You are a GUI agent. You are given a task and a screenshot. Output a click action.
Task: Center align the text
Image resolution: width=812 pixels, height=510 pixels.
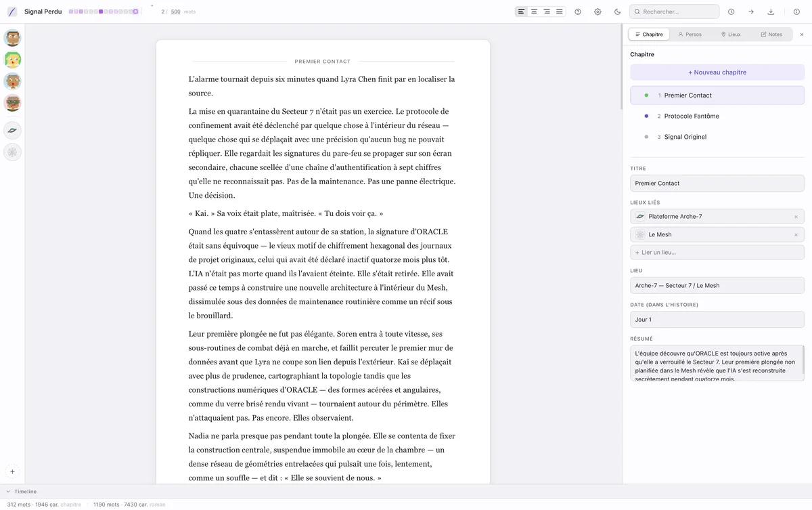[535, 12]
